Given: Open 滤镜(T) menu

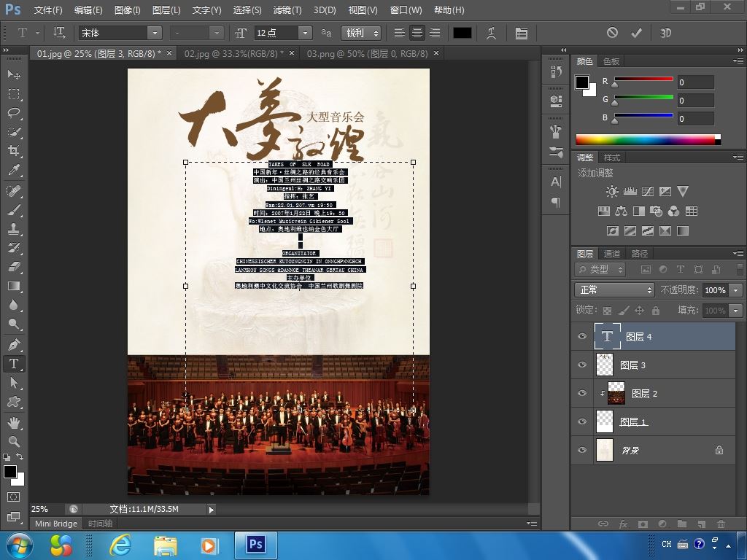Looking at the screenshot, I should (287, 10).
